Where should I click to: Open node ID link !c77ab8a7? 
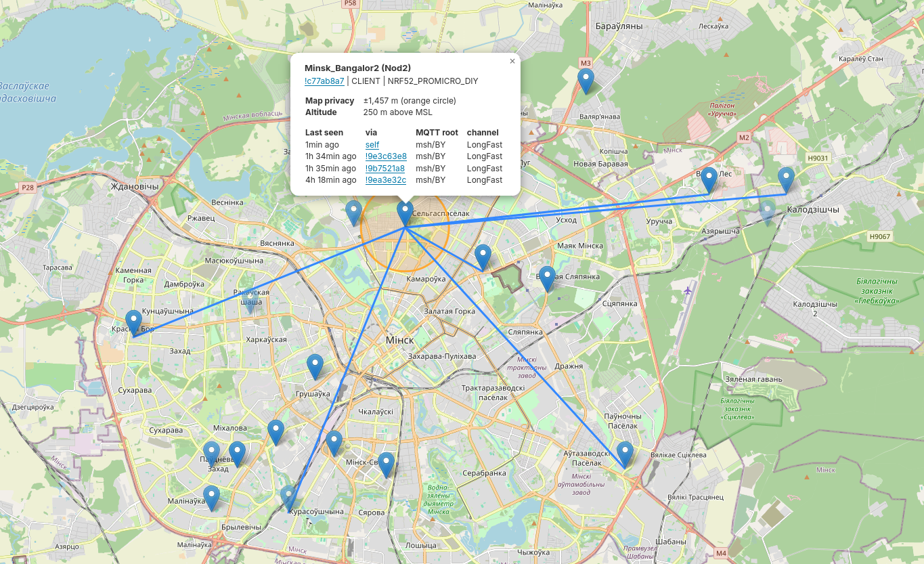tap(324, 81)
